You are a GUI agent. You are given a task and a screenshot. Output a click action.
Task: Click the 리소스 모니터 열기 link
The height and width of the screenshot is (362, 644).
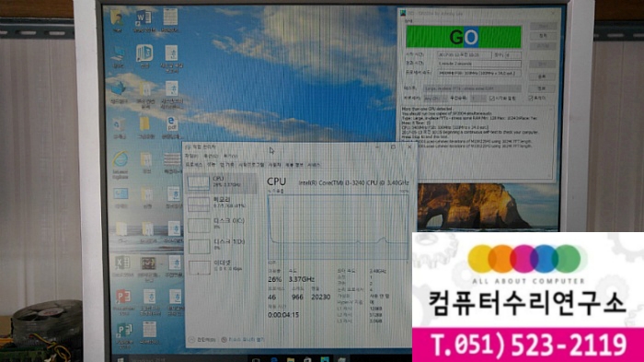pos(243,340)
